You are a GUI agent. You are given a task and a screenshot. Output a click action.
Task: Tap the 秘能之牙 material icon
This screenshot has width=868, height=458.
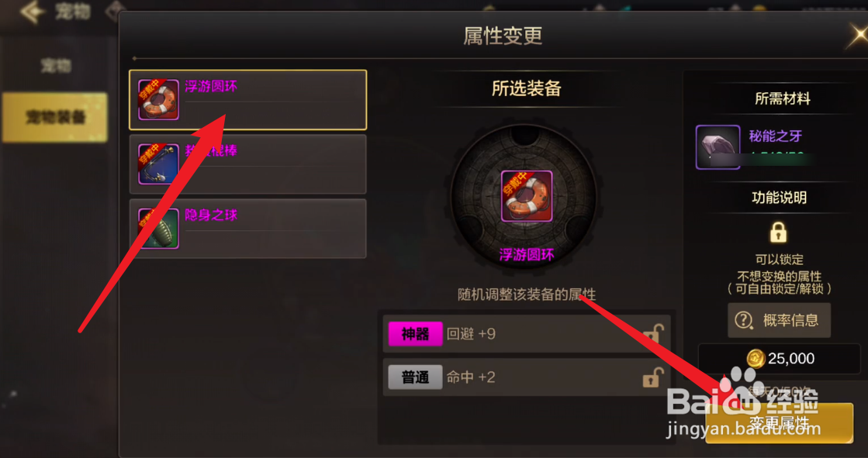tap(718, 147)
